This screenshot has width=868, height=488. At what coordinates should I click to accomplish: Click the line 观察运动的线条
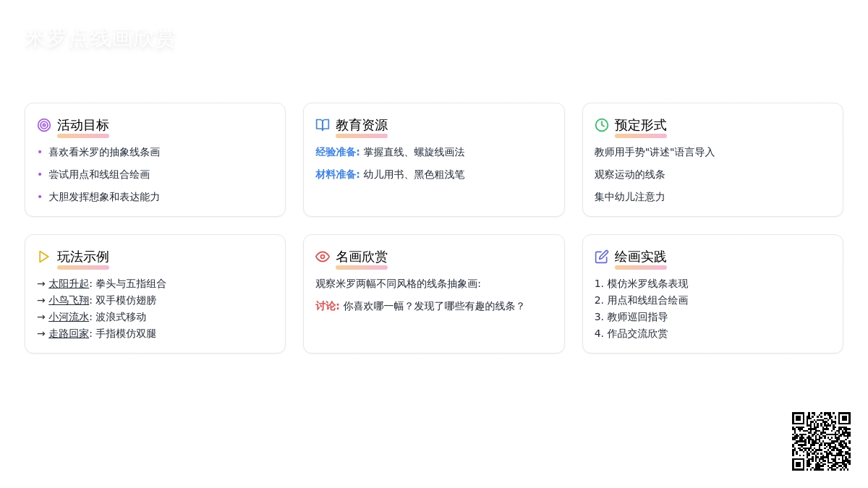630,174
